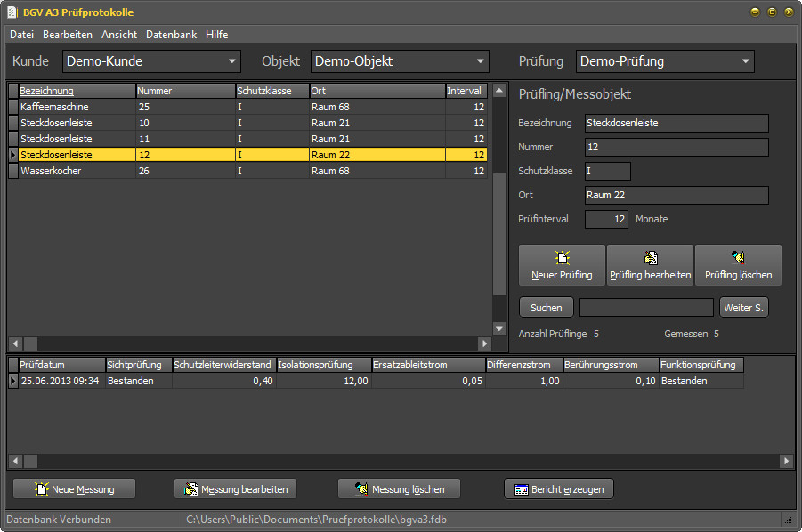Screen dimensions: 802x532
Task: Click the search text field
Action: 646,308
